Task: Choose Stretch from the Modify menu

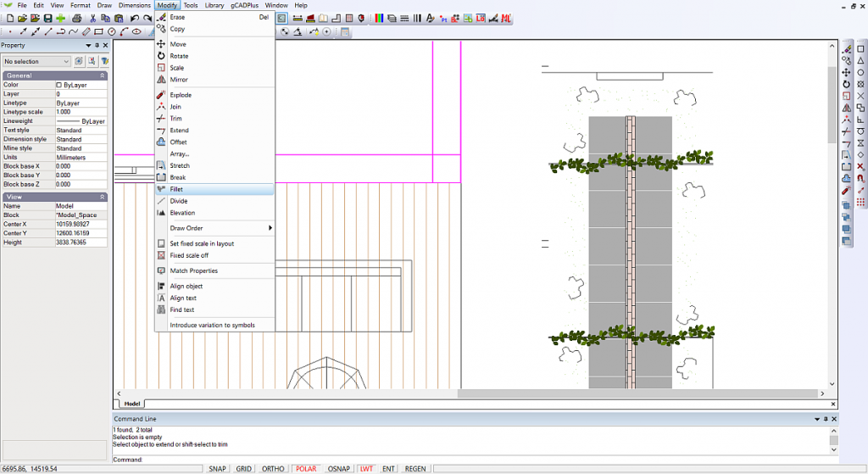Action: tap(214, 165)
